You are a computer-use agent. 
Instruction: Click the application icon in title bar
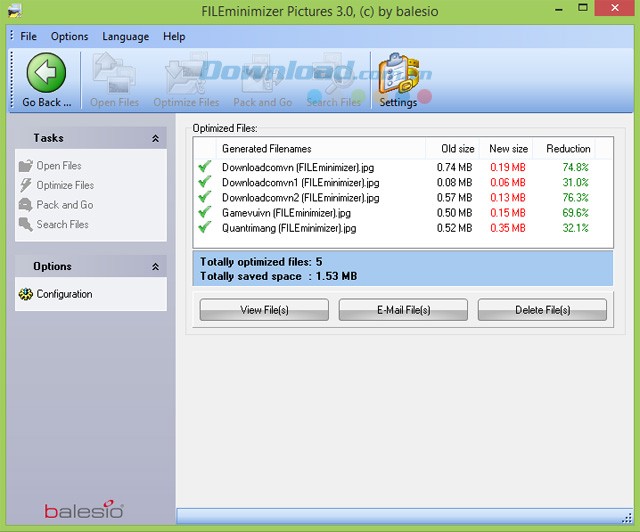point(15,11)
